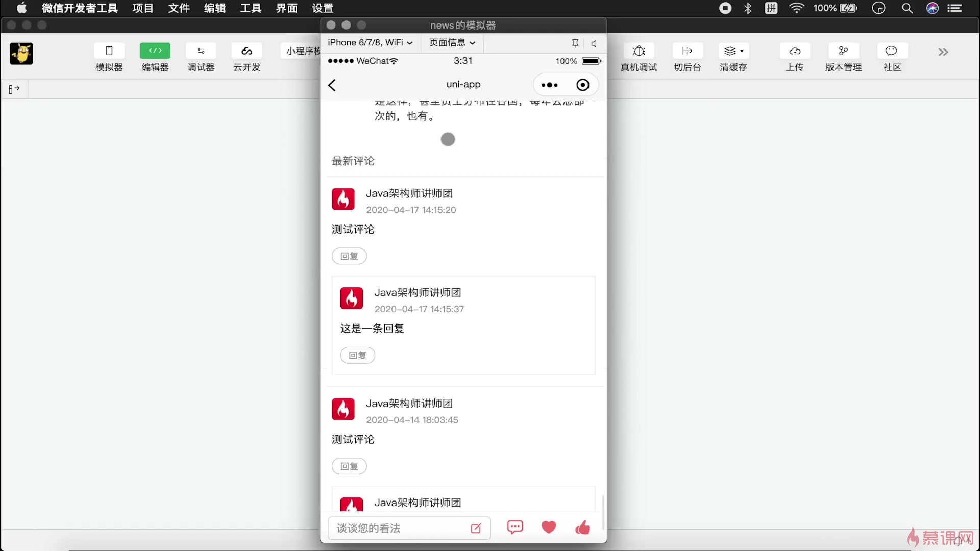Viewport: 980px width, 551px height.
Task: Click the battery 100% status indicator
Action: point(836,8)
